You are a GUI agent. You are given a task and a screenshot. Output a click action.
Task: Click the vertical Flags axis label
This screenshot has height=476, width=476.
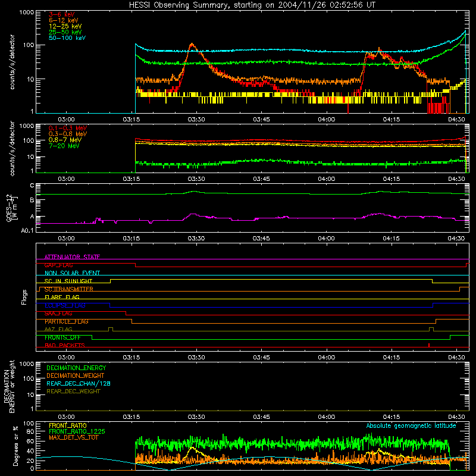click(24, 297)
